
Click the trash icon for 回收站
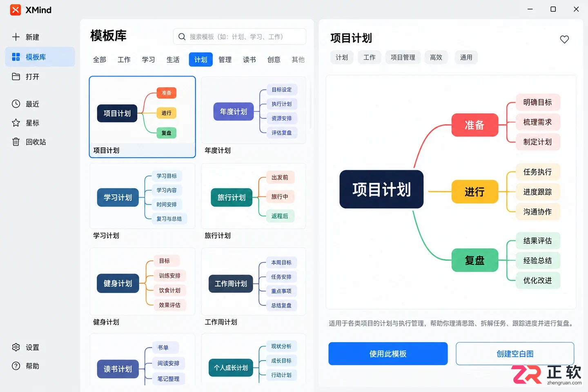(16, 142)
